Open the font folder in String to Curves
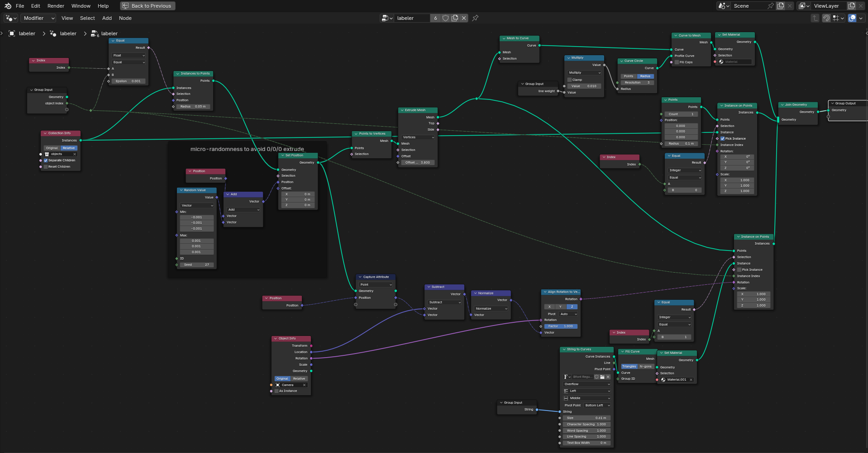The width and height of the screenshot is (868, 453). (x=602, y=377)
